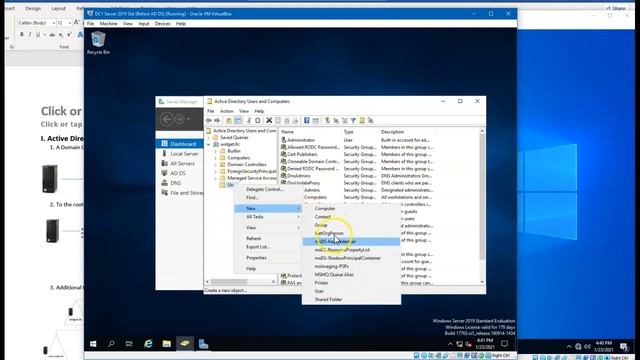Choose Refresh in the context menu
This screenshot has height=360, width=640.
tap(268, 238)
